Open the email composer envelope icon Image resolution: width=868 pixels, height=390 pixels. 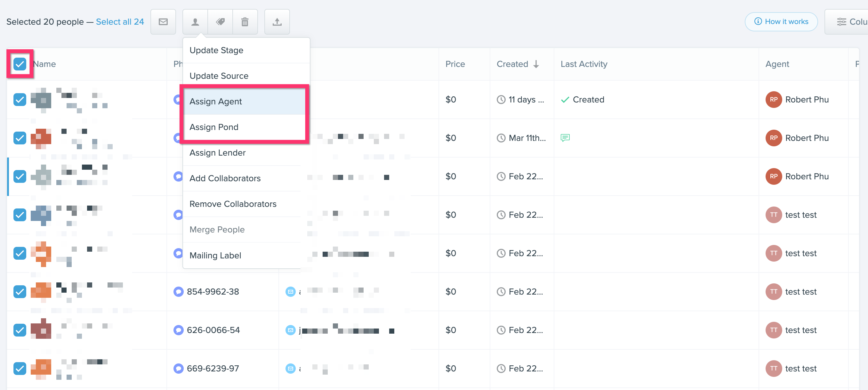[163, 21]
